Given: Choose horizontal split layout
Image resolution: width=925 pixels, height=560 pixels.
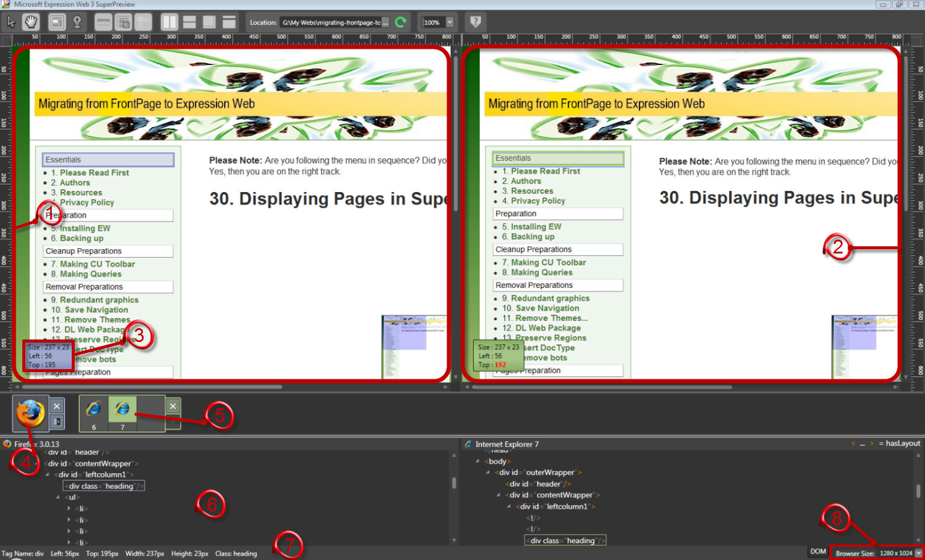Looking at the screenshot, I should [189, 23].
